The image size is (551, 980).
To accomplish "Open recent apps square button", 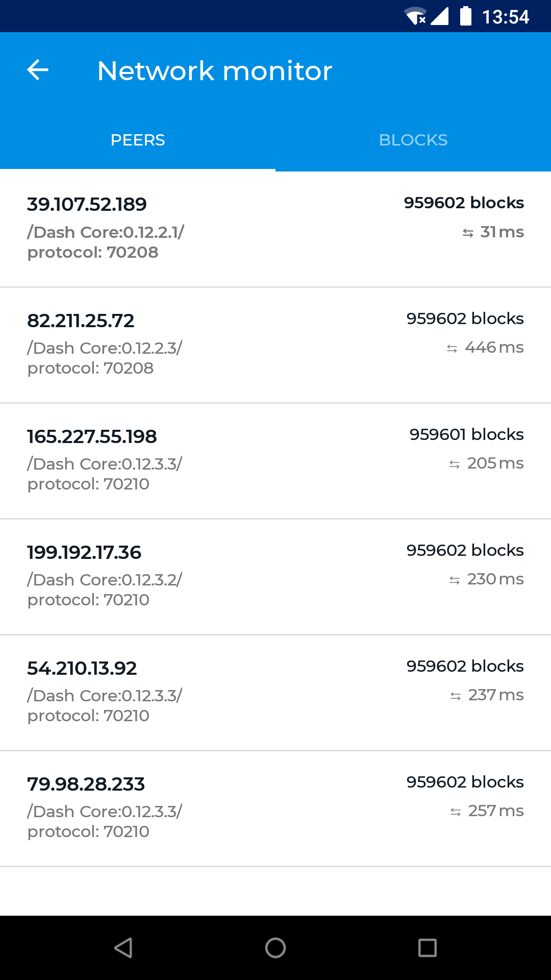I will [x=427, y=948].
